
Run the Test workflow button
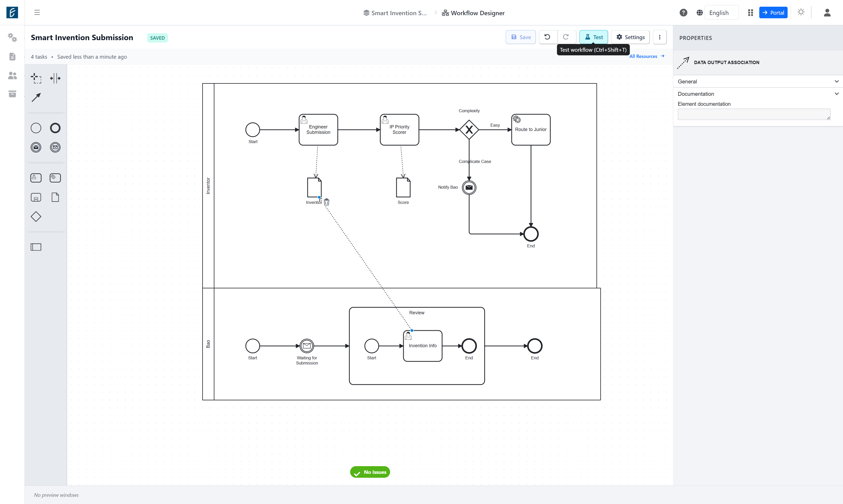[x=594, y=37]
